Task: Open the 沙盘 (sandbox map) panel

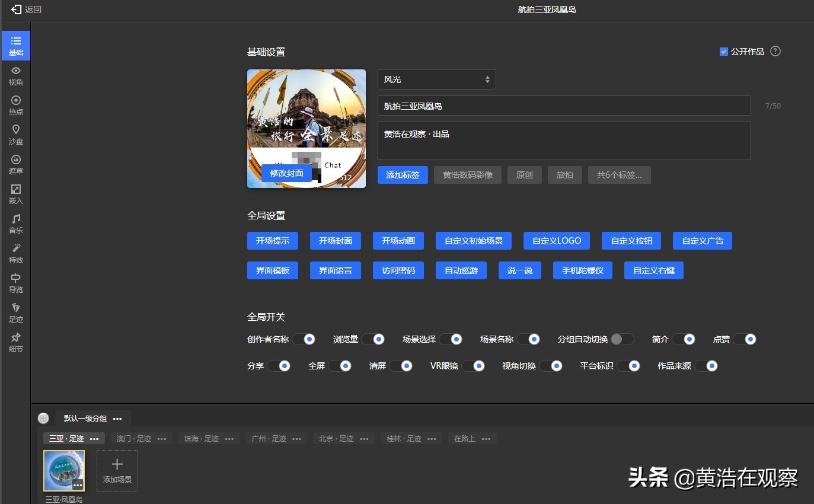Action: [x=15, y=135]
